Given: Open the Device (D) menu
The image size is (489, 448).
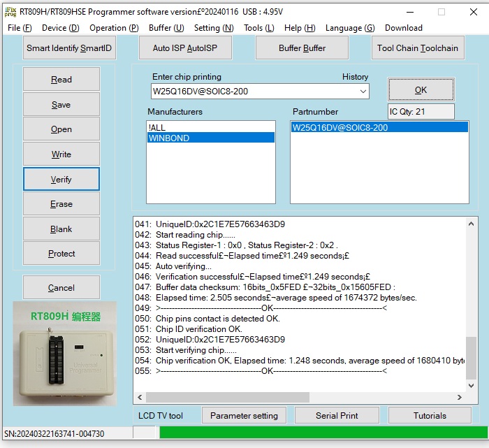Looking at the screenshot, I should pos(61,28).
